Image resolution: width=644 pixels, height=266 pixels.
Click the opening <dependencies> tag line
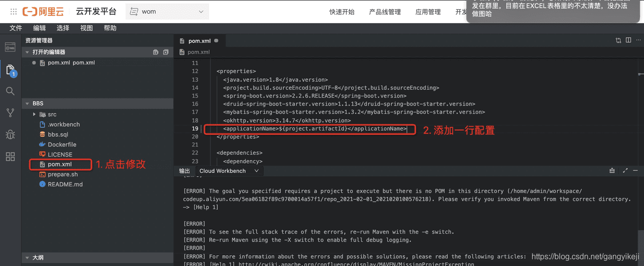pyautogui.click(x=239, y=153)
